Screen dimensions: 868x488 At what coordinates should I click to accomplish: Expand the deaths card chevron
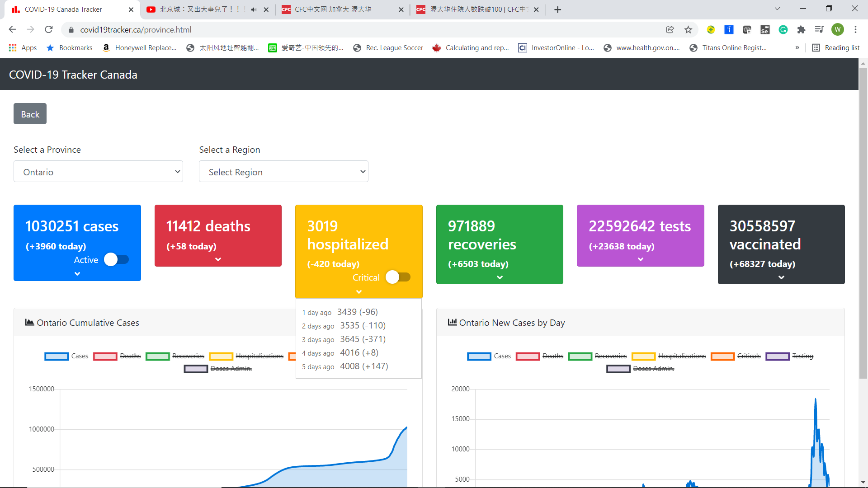[x=218, y=259]
